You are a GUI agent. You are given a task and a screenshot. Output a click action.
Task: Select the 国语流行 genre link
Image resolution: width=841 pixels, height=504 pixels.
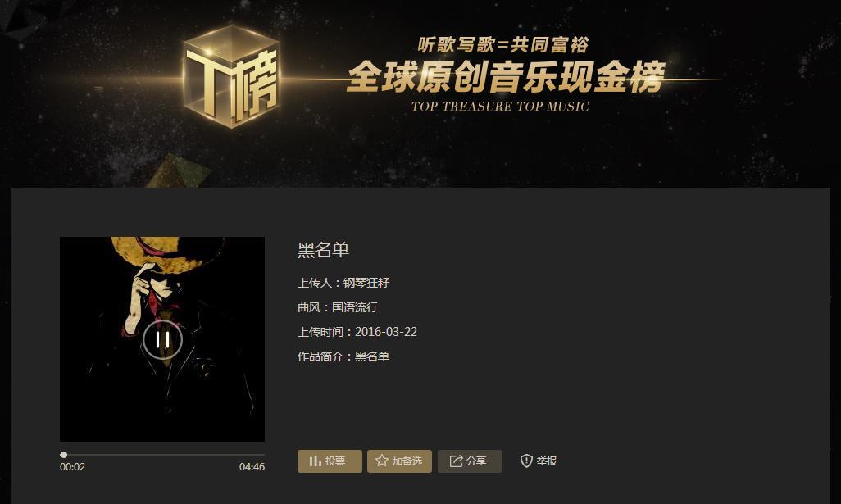click(x=355, y=307)
